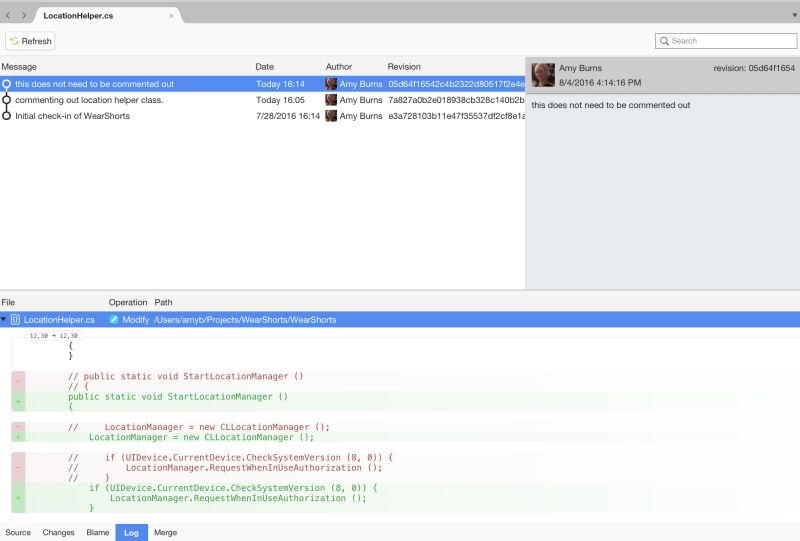Click removed marker beside '// public static void StartLocationManager'

coord(18,381)
